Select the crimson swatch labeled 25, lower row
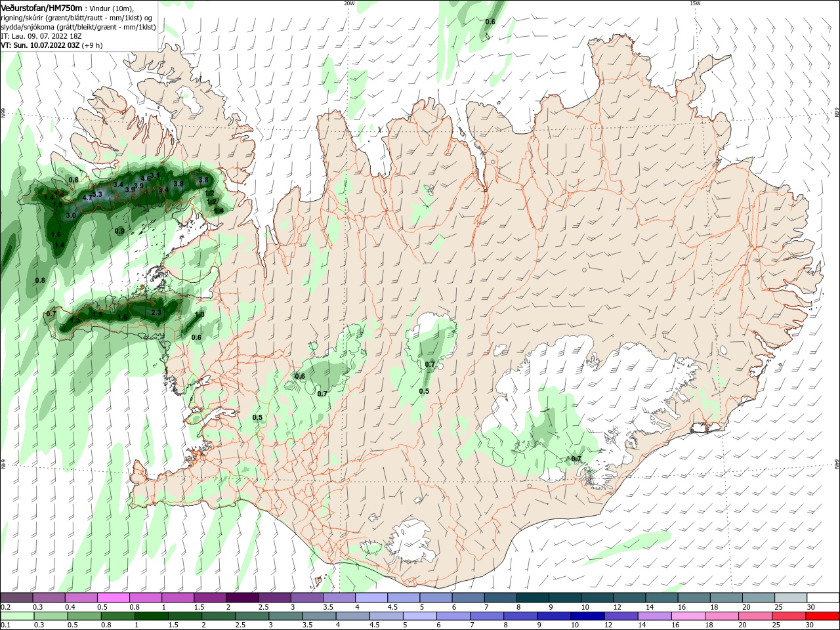The height and width of the screenshot is (630, 840). [789, 616]
